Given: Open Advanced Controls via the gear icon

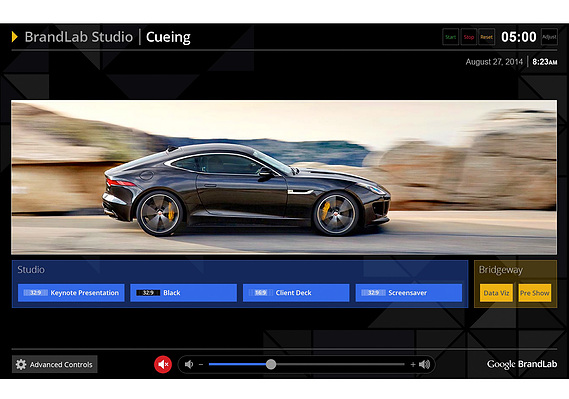Looking at the screenshot, I should (21, 364).
